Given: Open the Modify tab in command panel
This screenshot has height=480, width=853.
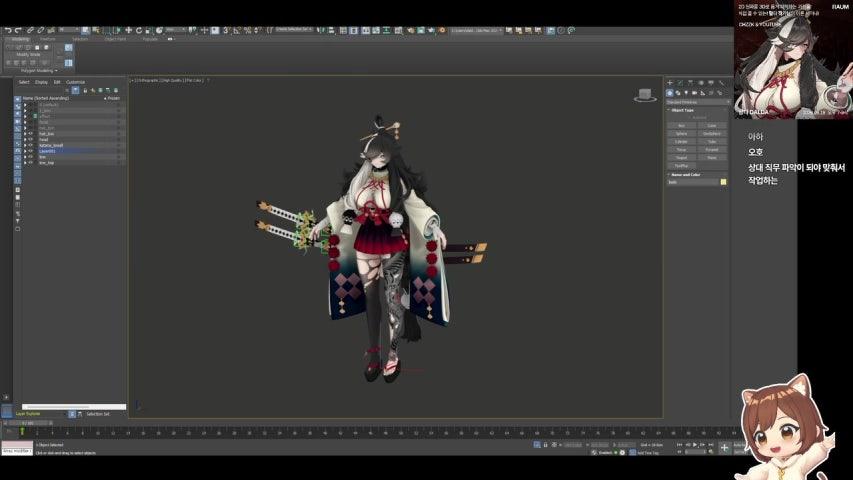Looking at the screenshot, I should (x=680, y=83).
